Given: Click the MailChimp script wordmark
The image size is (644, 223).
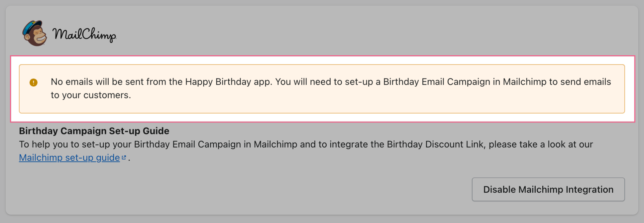Looking at the screenshot, I should pyautogui.click(x=84, y=35).
